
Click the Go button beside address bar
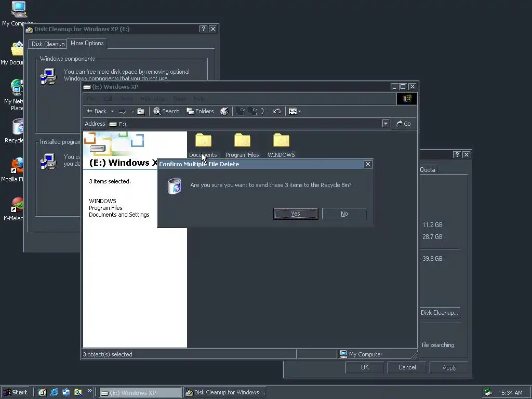pyautogui.click(x=403, y=124)
